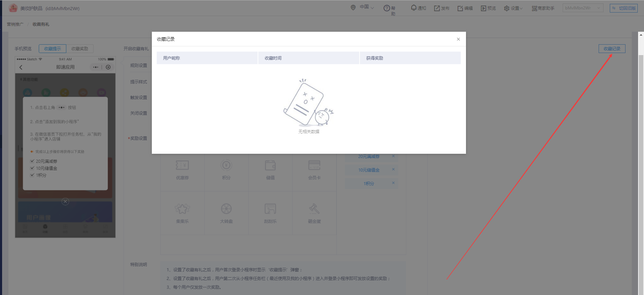Select 触发设置 section
Viewport: 644px width, 295px height.
tap(139, 98)
